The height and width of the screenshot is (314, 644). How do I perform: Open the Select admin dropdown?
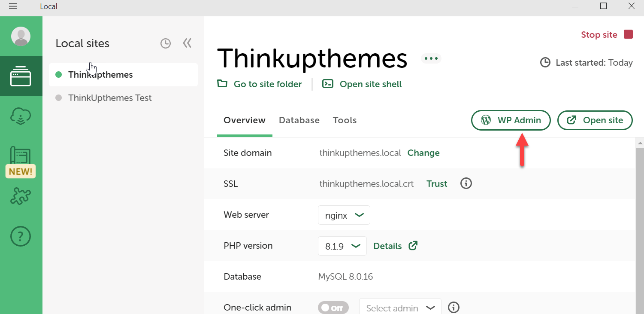400,307
